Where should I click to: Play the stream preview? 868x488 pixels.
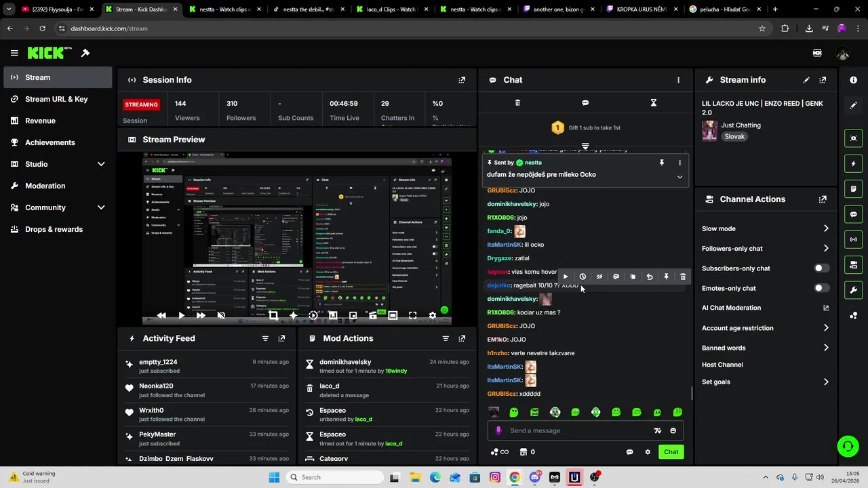tap(181, 315)
